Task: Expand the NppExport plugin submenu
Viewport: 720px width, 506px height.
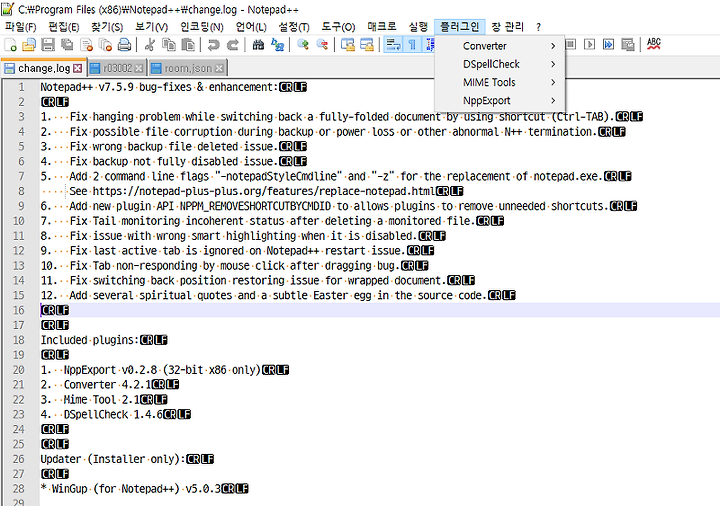Action: click(500, 101)
